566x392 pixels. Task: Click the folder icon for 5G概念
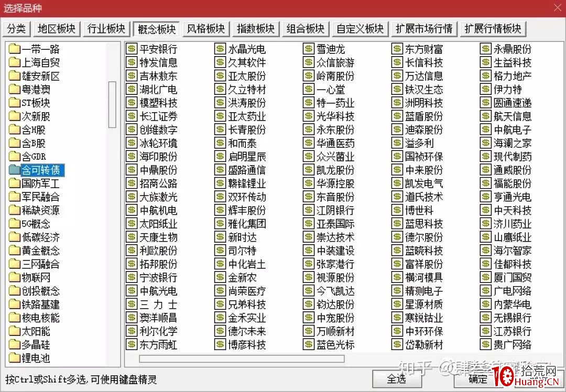tap(15, 224)
